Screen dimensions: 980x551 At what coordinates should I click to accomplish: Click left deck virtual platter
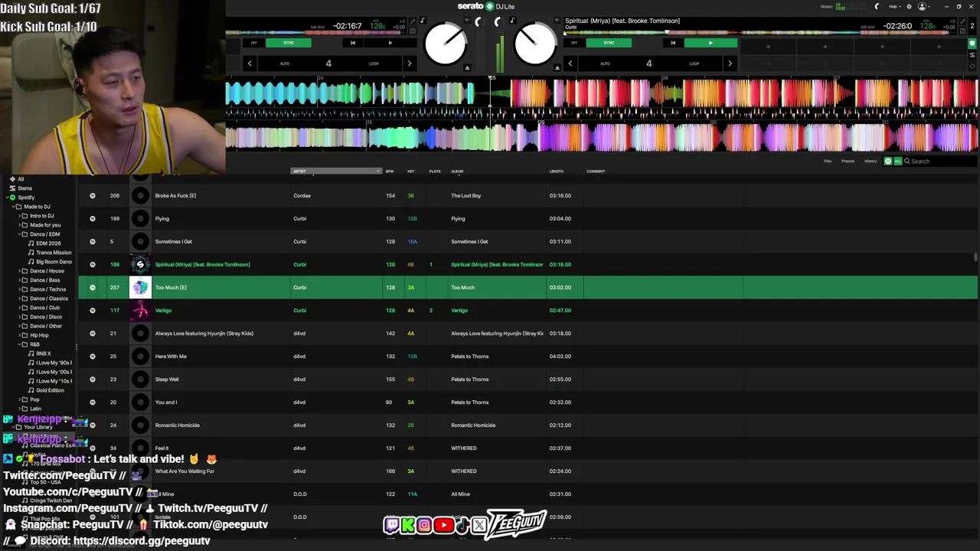tap(446, 44)
